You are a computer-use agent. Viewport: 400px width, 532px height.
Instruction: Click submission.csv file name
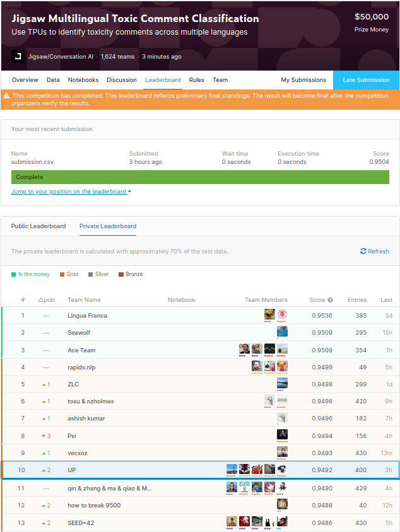tap(32, 162)
